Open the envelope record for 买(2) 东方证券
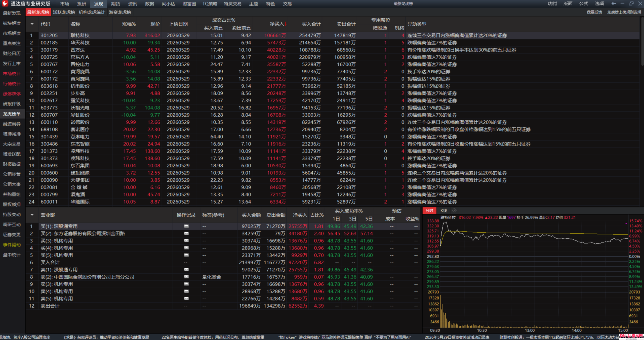The height and width of the screenshot is (340, 644). (x=186, y=233)
